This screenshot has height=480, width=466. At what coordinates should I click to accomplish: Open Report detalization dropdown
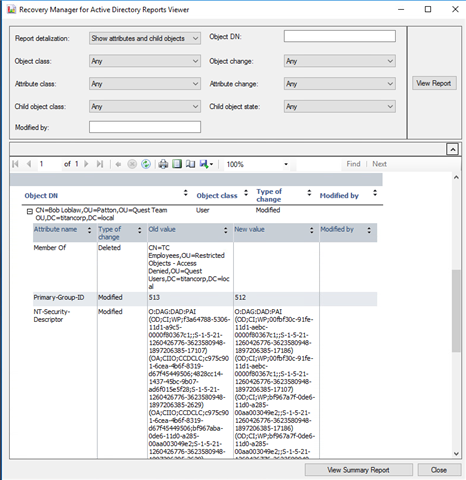point(145,38)
